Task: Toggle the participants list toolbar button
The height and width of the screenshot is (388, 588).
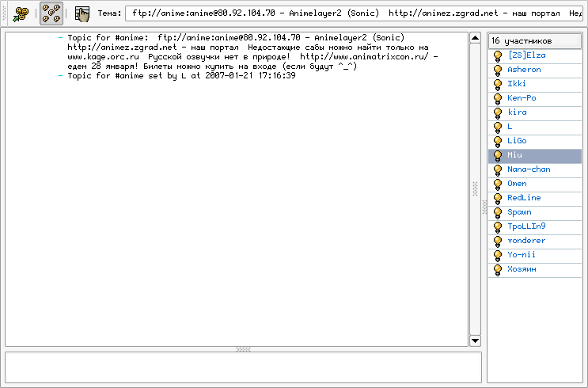Action: tap(52, 13)
